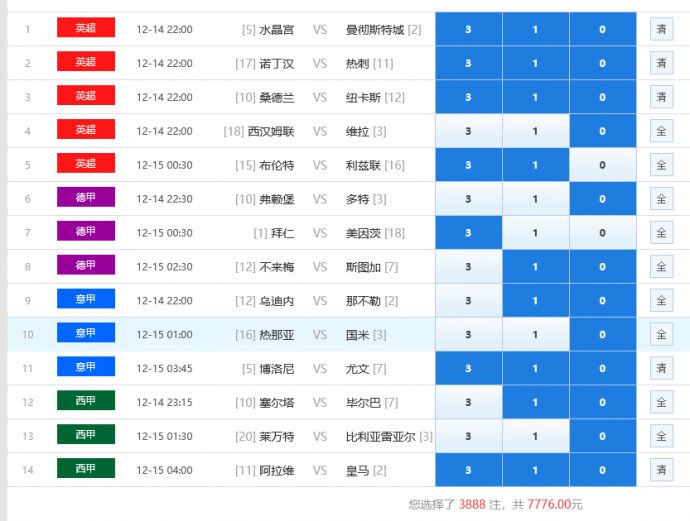Open home team 桑德兰 link
This screenshot has width=690, height=521.
pyautogui.click(x=276, y=97)
